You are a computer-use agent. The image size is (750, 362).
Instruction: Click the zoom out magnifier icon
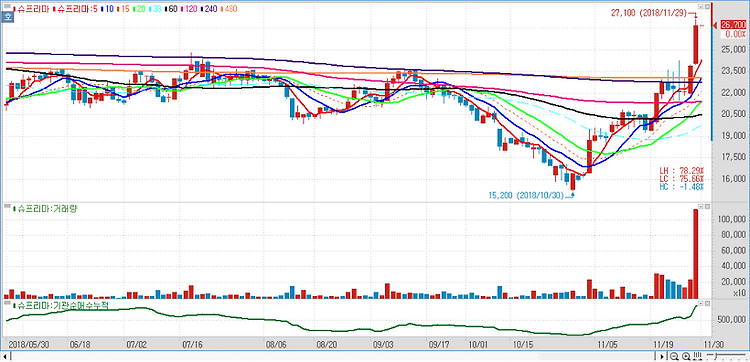coord(674,356)
